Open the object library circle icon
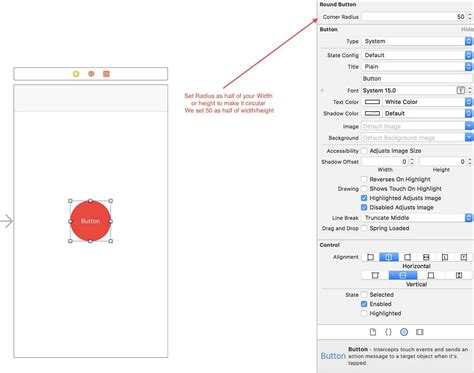The image size is (474, 373). (404, 332)
